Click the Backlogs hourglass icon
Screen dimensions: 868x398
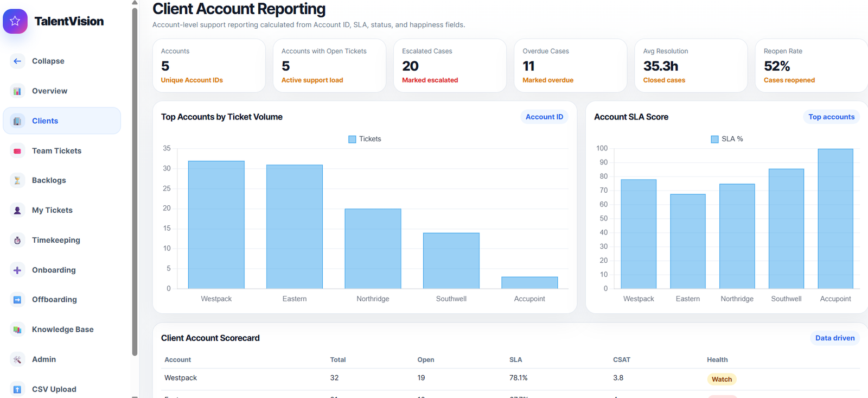[17, 180]
